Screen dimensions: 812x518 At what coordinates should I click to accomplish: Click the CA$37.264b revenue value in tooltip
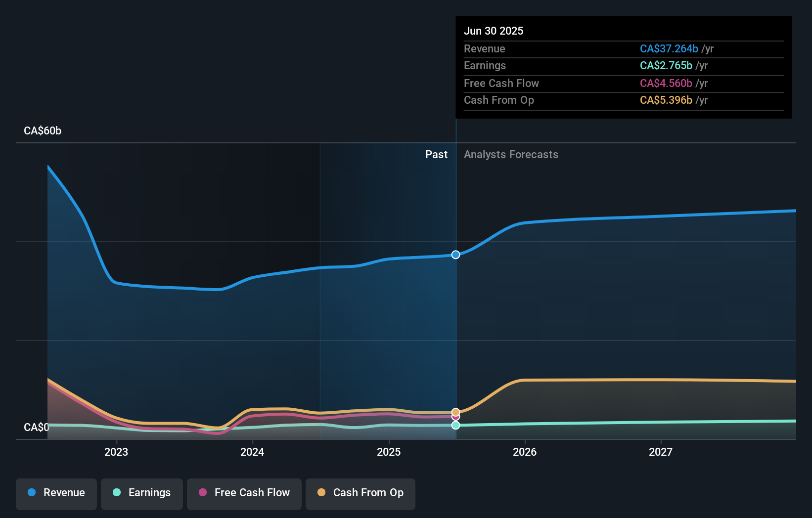tap(669, 49)
